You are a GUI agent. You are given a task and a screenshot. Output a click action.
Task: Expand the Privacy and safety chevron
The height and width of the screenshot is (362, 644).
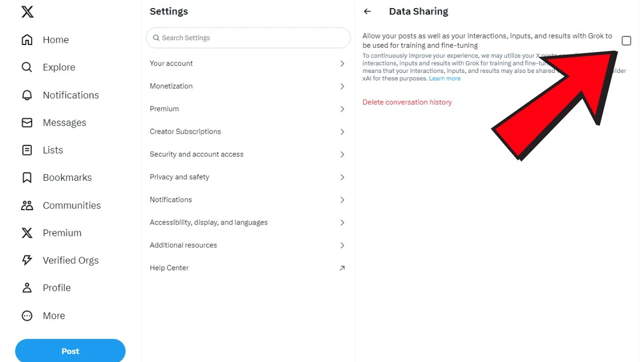[x=342, y=177]
